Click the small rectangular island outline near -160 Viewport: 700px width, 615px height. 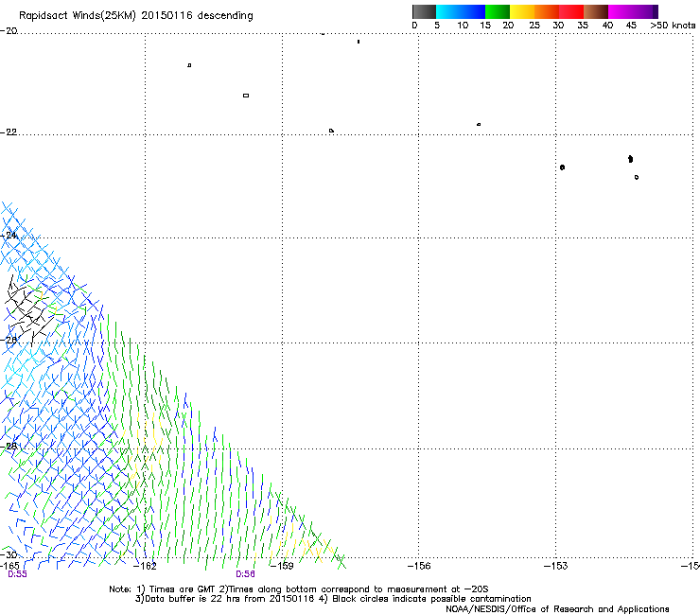click(246, 96)
